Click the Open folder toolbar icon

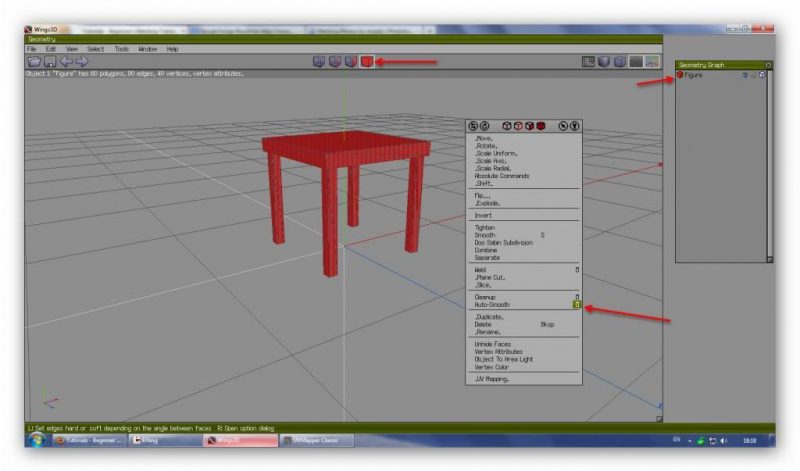[x=33, y=62]
